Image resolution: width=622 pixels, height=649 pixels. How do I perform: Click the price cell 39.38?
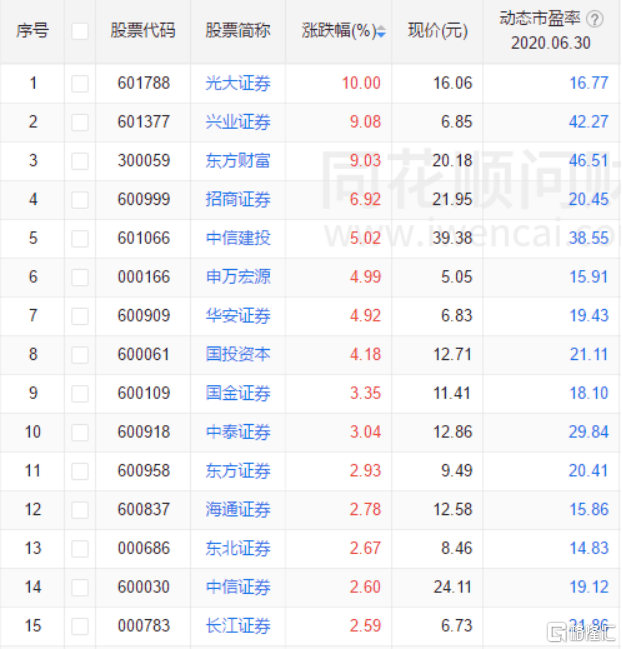click(x=452, y=238)
